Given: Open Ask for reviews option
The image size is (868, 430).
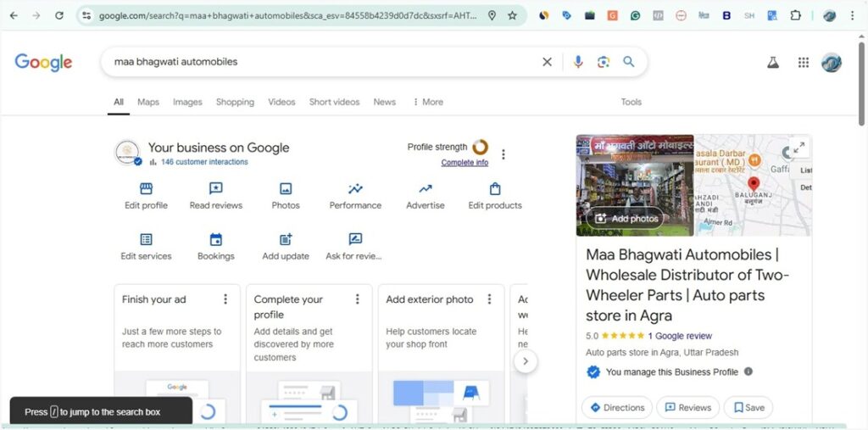Looking at the screenshot, I should coord(354,247).
